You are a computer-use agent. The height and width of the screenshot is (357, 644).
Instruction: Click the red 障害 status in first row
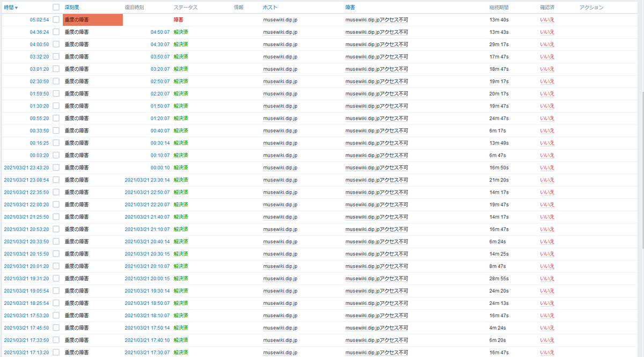click(179, 20)
